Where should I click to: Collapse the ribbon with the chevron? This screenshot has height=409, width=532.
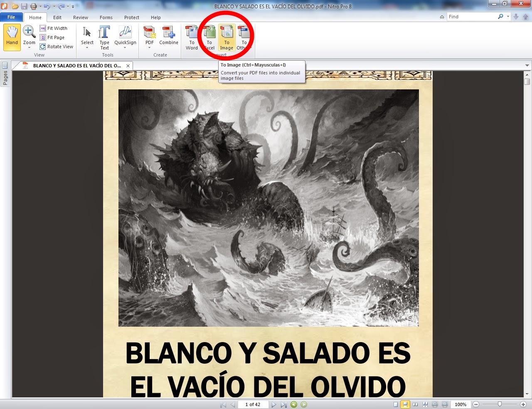coord(442,17)
